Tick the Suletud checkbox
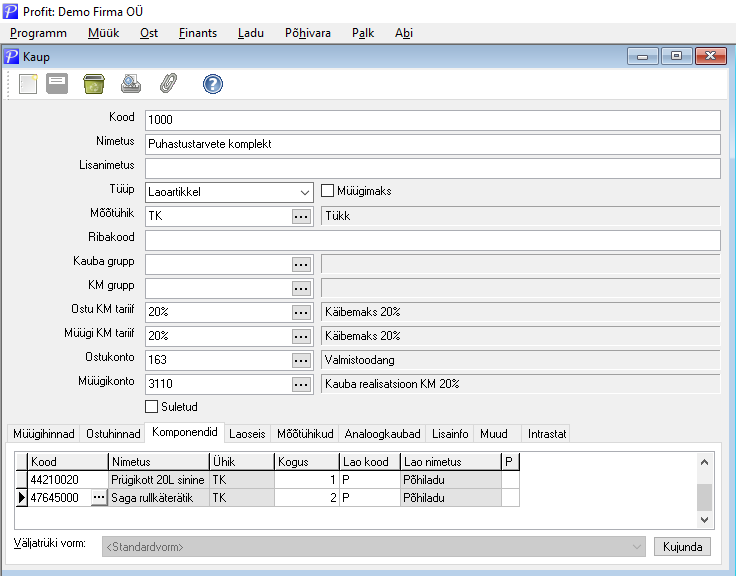This screenshot has height=576, width=736. tap(152, 407)
